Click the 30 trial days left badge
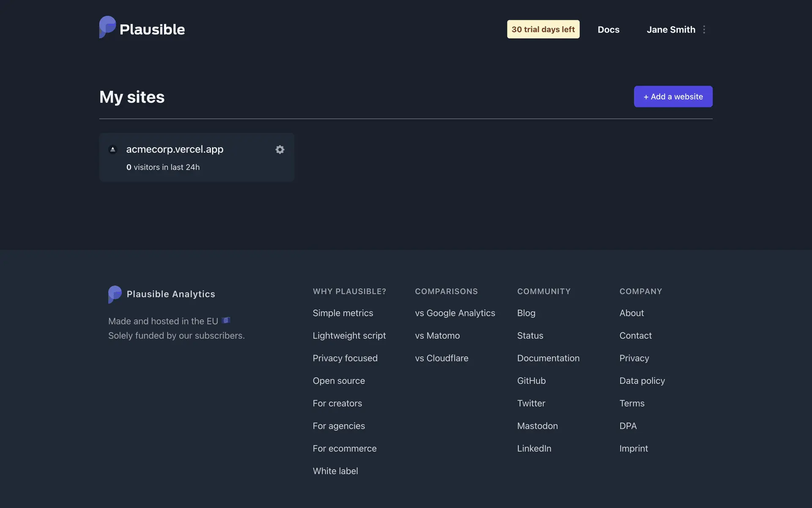The image size is (812, 508). (543, 29)
